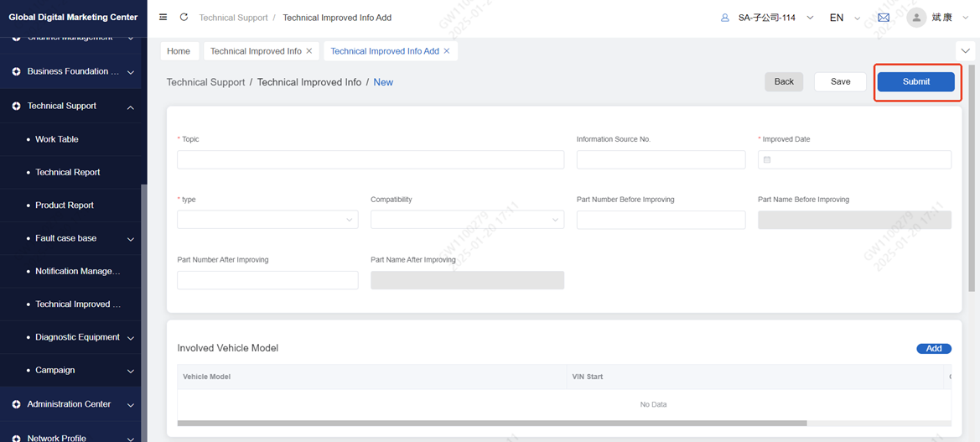Click the user avatar icon
The width and height of the screenshot is (980, 442).
916,18
